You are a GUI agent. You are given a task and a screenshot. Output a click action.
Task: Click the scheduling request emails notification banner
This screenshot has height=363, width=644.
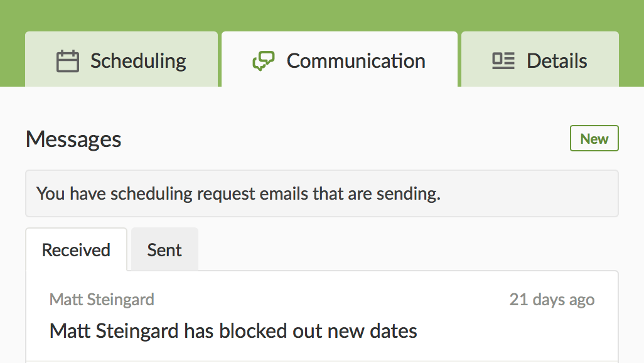pos(322,193)
